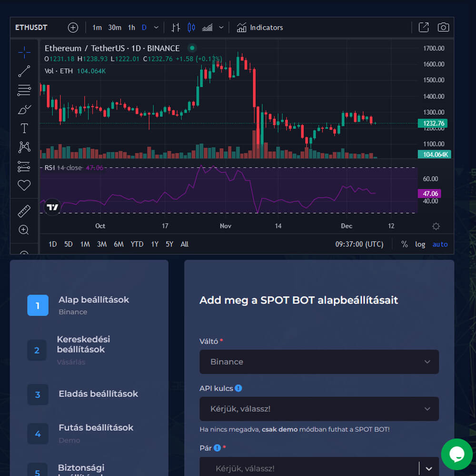
Task: Click the Pár info icon
Action: click(x=217, y=448)
